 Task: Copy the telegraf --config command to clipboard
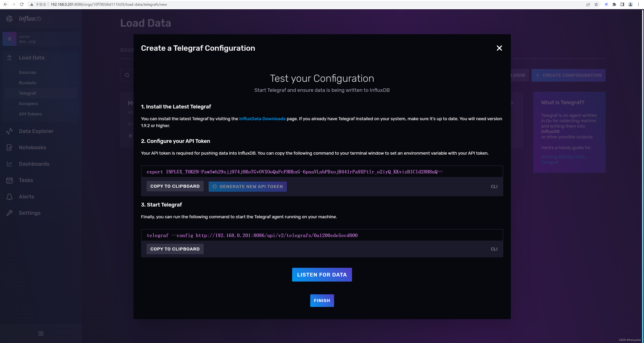click(x=175, y=249)
